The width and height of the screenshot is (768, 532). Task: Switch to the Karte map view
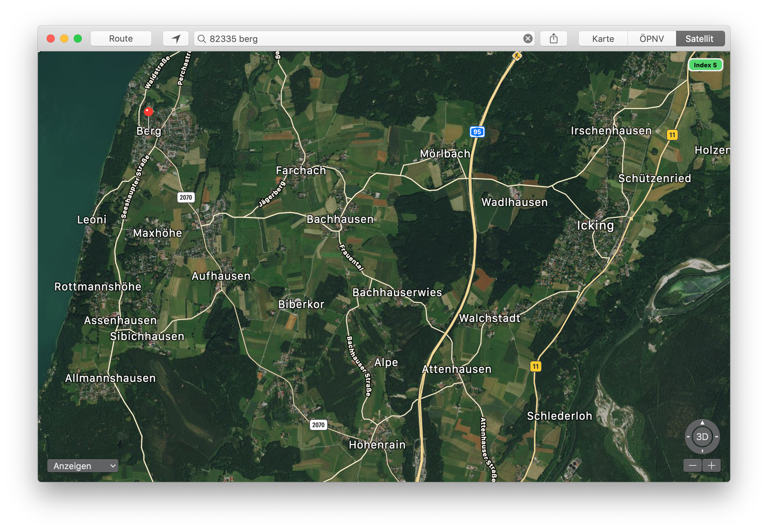click(603, 39)
